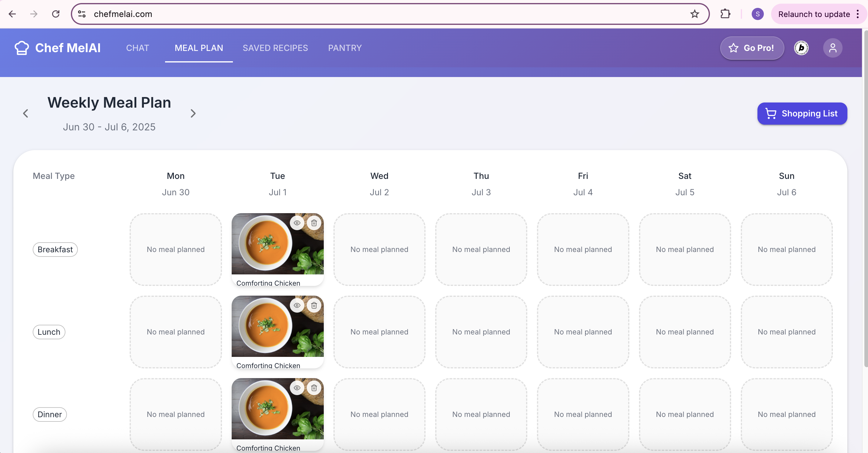Screen dimensions: 868x453
Task: Click the Chef MelAI chef hat logo
Action: point(22,48)
